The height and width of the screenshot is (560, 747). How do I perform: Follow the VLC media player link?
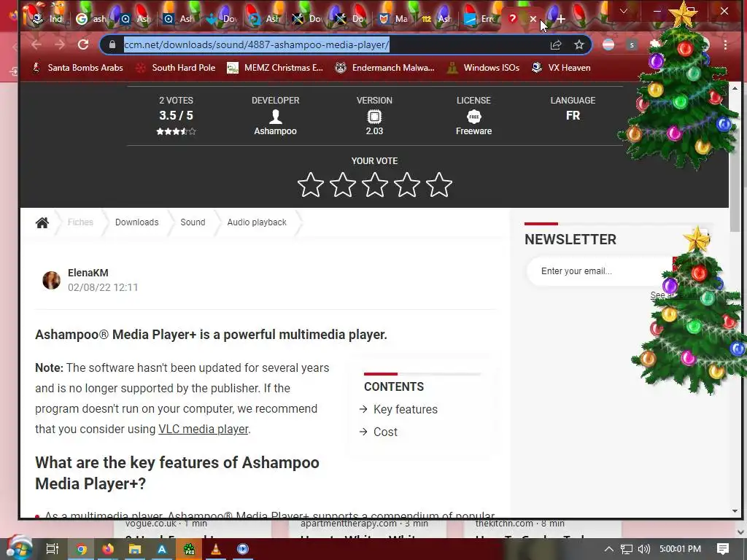[x=204, y=429]
